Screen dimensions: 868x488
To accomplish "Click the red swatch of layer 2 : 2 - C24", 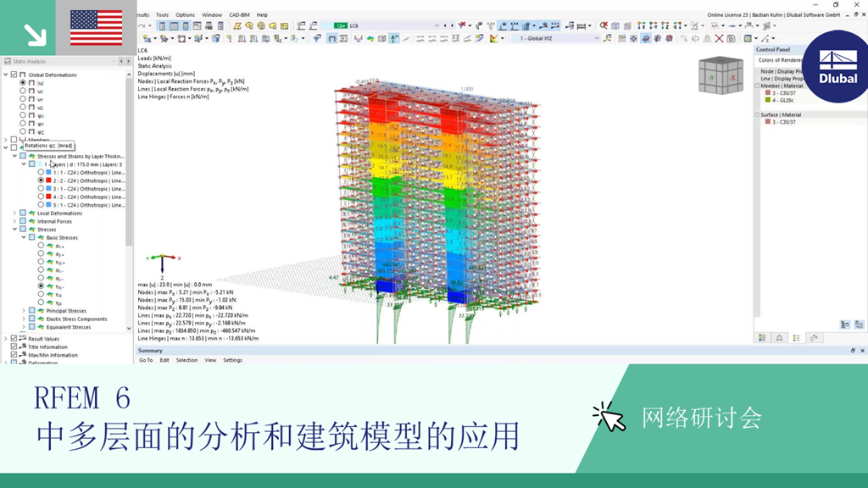I will (48, 180).
